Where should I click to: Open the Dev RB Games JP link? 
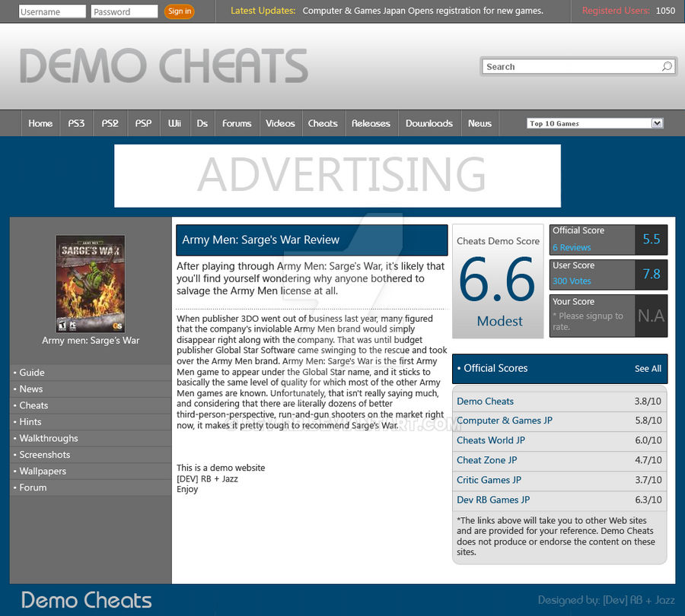(493, 500)
